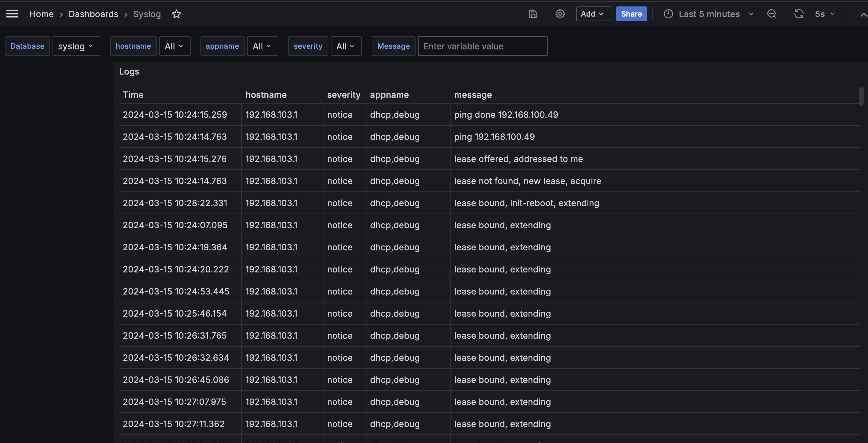The image size is (868, 443).
Task: Open the Add dropdown button
Action: coord(593,14)
